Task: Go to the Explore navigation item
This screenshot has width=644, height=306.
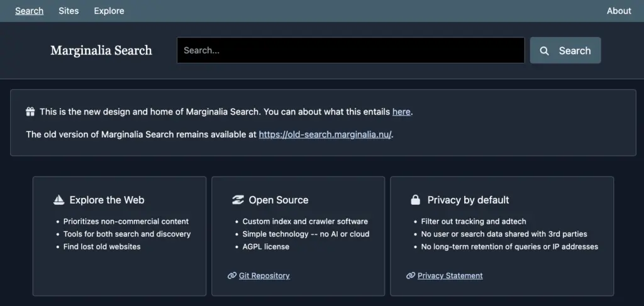Action: 109,11
